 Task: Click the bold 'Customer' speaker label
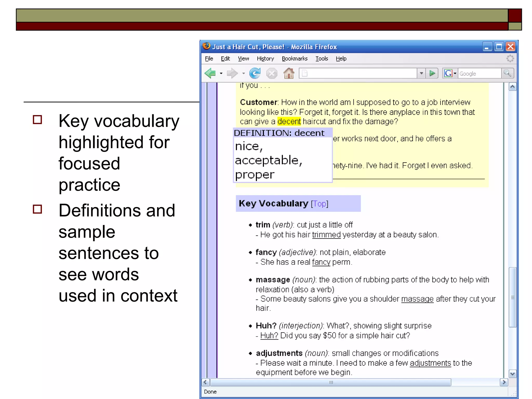tap(258, 102)
